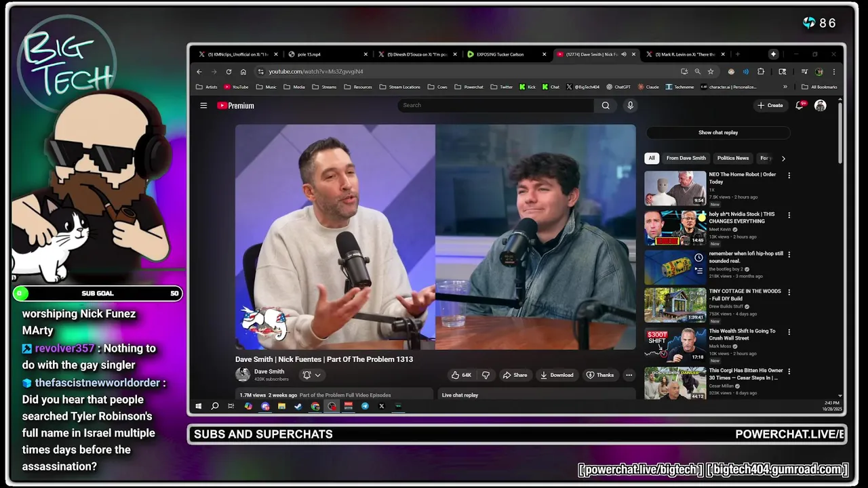Select the Politics News filter chip
The width and height of the screenshot is (868, 488).
click(x=733, y=158)
